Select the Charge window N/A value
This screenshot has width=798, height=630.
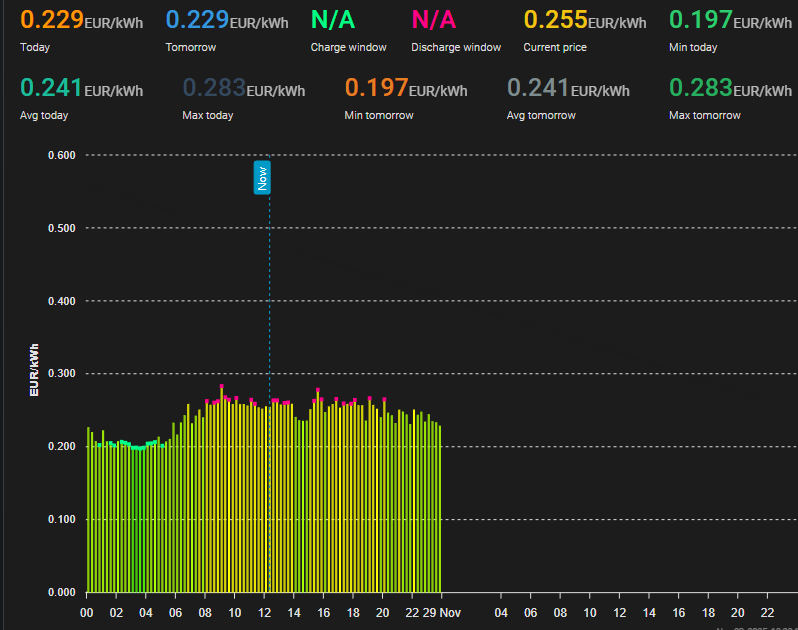332,21
